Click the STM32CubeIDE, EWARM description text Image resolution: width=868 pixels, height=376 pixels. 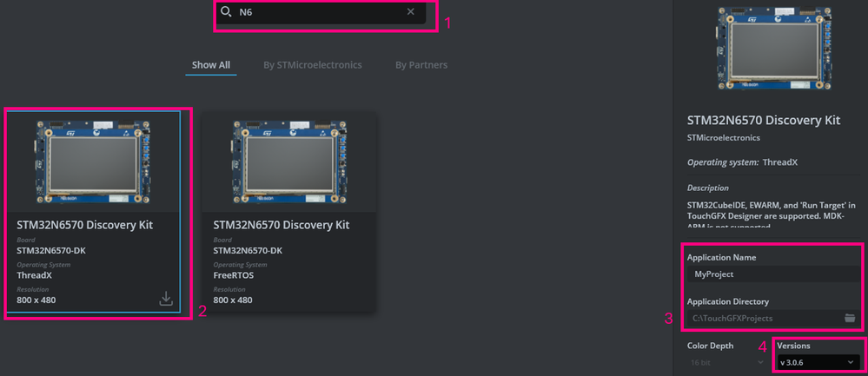click(772, 215)
